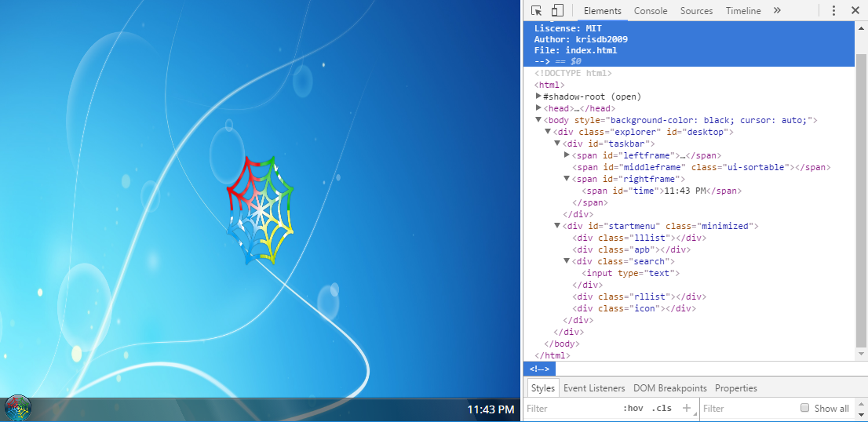
Task: Open the DevTools three-dot customize menu
Action: pyautogui.click(x=833, y=10)
